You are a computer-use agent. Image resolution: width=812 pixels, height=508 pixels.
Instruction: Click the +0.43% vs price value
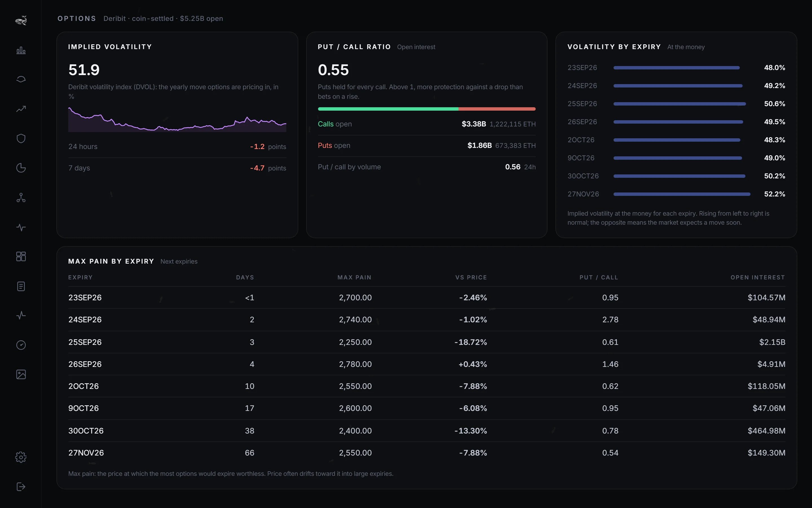[x=473, y=364]
